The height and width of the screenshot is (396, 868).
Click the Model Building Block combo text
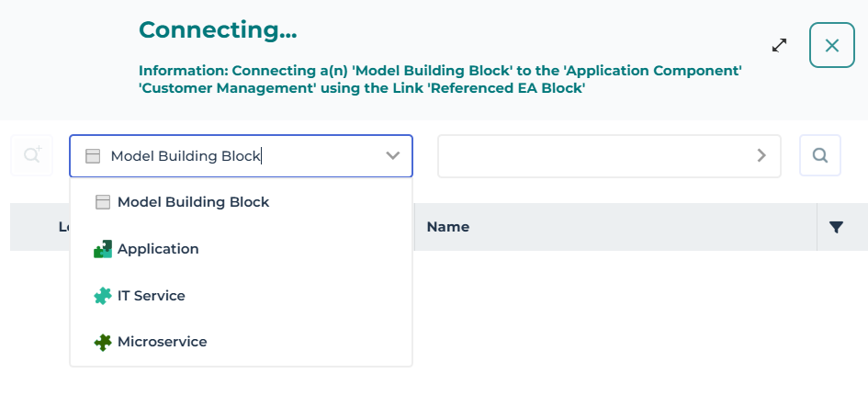pos(186,156)
